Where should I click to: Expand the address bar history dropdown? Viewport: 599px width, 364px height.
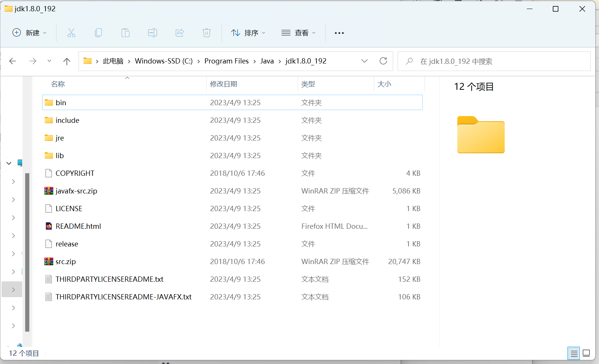pos(365,61)
